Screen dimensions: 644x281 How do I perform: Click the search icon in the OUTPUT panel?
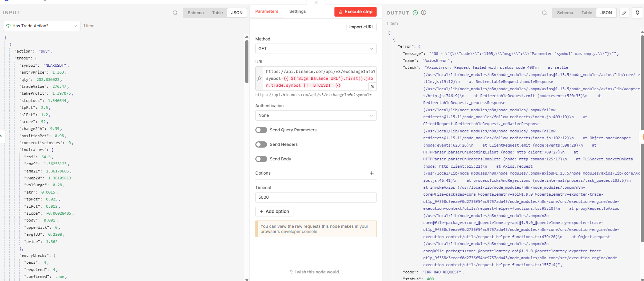[544, 13]
